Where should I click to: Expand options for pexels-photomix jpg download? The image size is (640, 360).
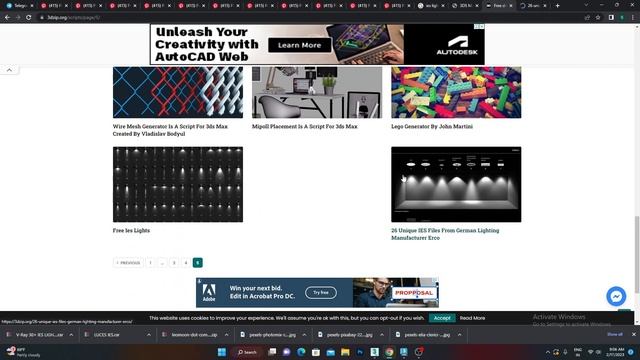(x=304, y=335)
